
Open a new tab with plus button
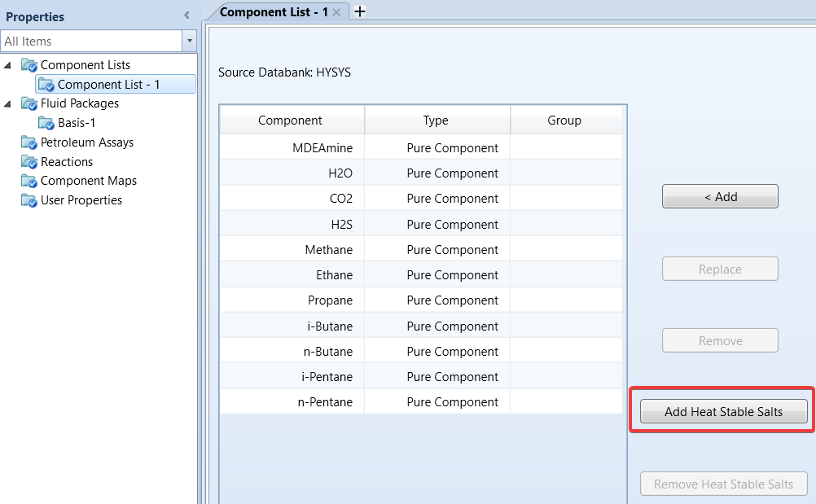pos(360,11)
